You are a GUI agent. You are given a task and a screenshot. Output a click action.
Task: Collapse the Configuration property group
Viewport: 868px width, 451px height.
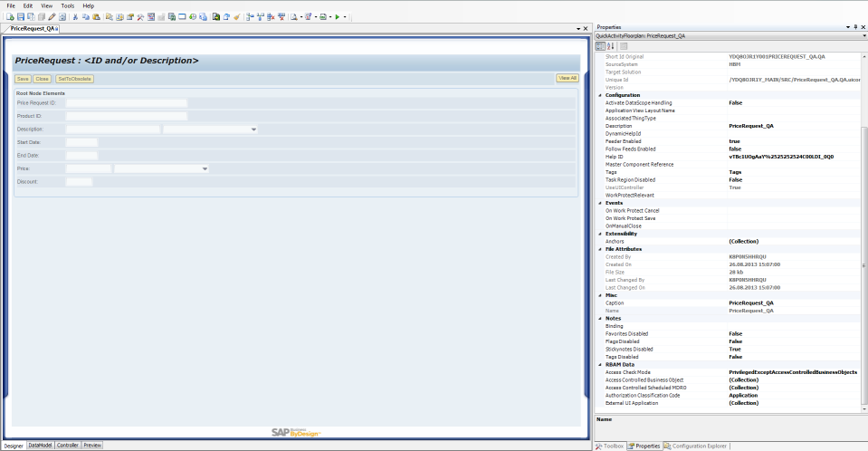click(600, 95)
